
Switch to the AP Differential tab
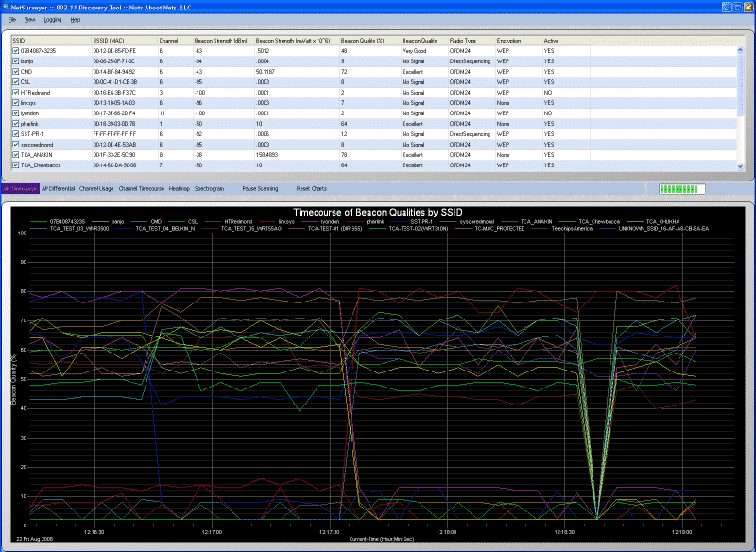pyautogui.click(x=59, y=189)
